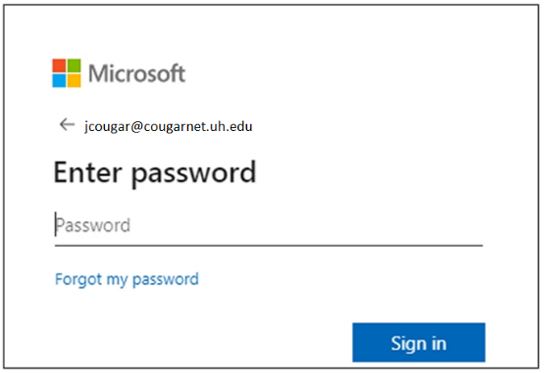Image resolution: width=545 pixels, height=373 pixels.
Task: Submit with the Sign in button
Action: tap(419, 342)
